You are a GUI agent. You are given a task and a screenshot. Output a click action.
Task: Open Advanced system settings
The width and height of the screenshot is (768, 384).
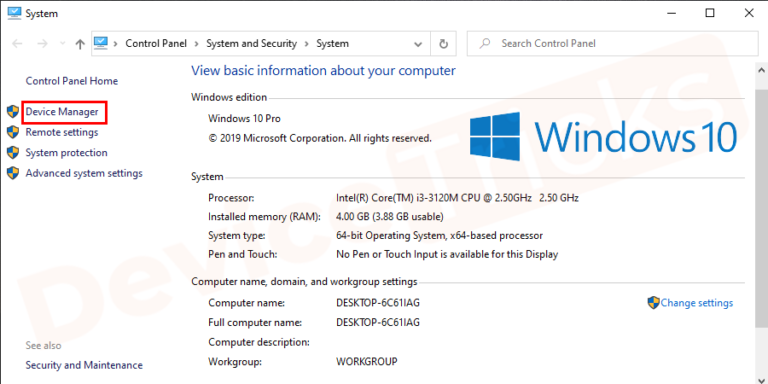84,173
